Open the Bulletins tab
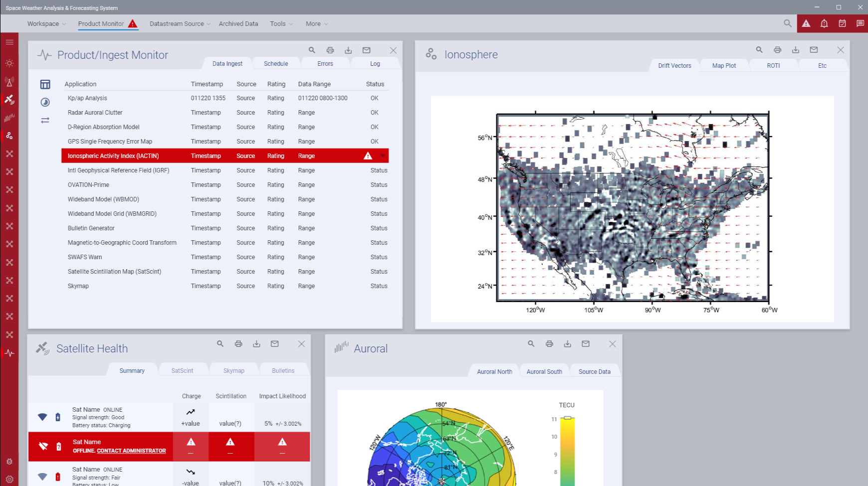The image size is (868, 486). coord(283,371)
